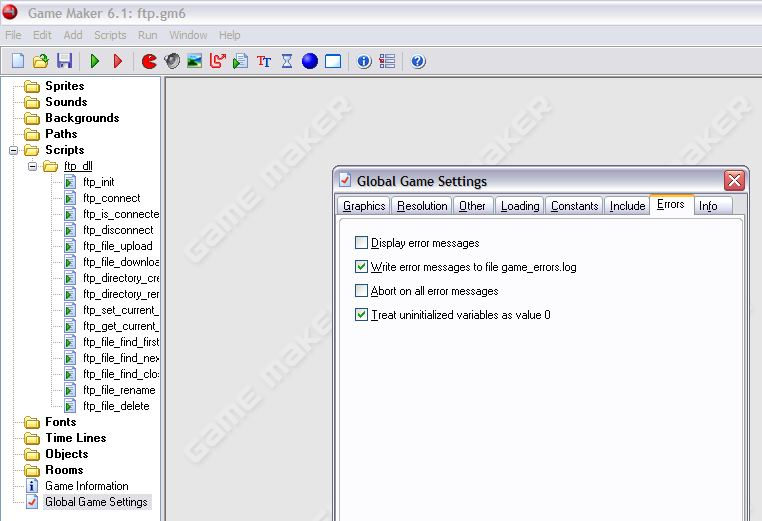This screenshot has width=762, height=521.
Task: Add a time line using hourglass icon
Action: pos(287,61)
